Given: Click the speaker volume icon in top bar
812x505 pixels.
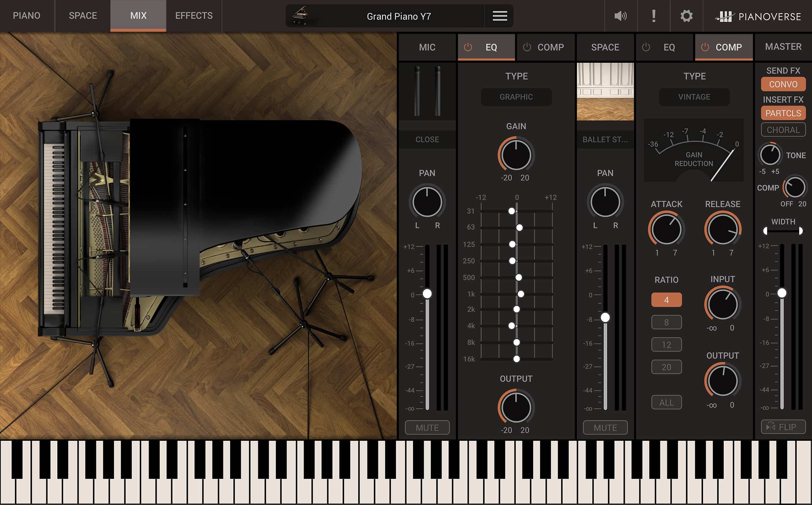Looking at the screenshot, I should [620, 16].
